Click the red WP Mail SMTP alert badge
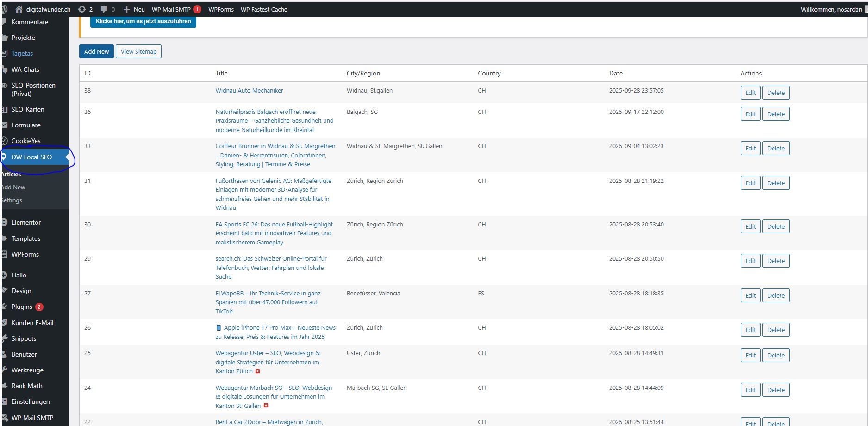The width and height of the screenshot is (868, 426). [197, 9]
